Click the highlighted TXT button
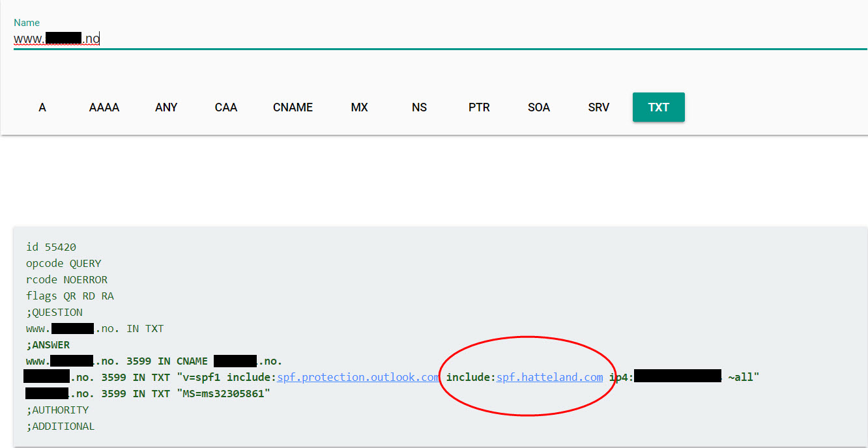868x448 pixels. coord(658,107)
